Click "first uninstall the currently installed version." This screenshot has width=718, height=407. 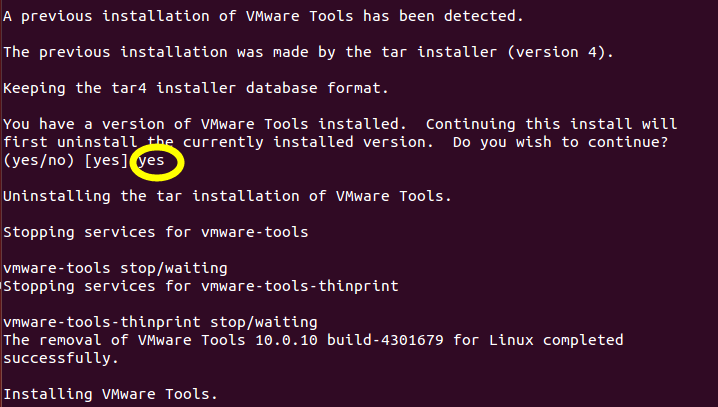[223, 142]
